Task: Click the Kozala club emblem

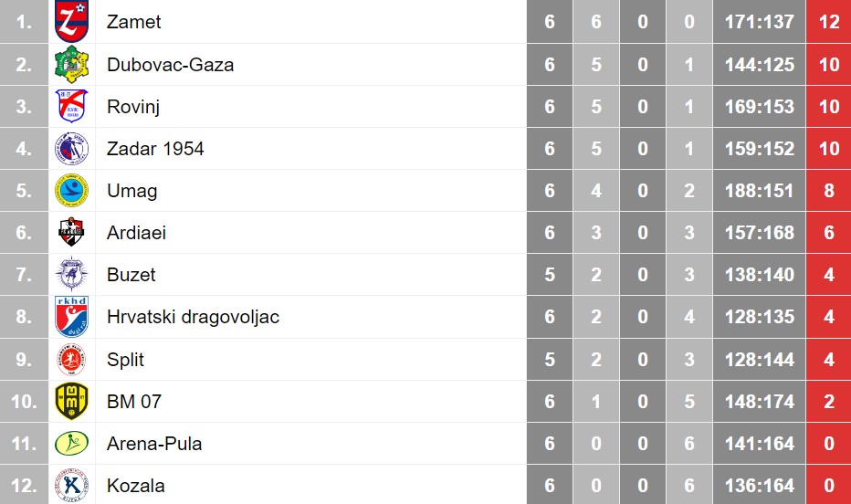Action: point(71,485)
